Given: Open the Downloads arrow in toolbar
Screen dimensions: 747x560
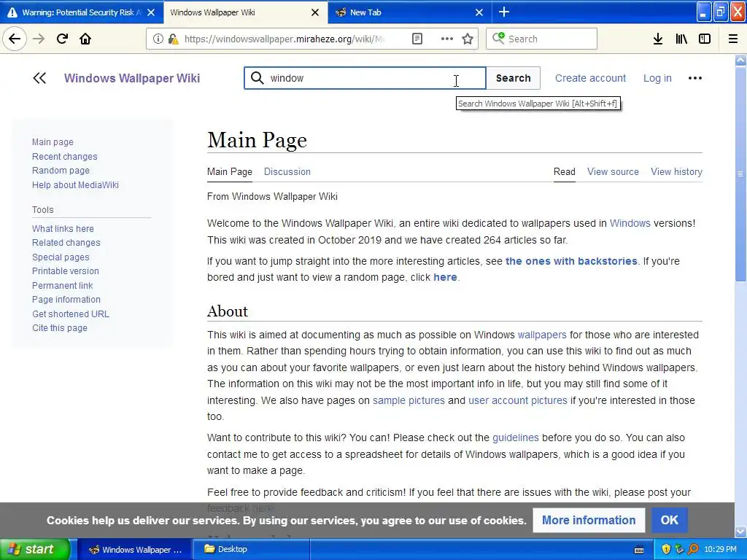Looking at the screenshot, I should coord(657,39).
